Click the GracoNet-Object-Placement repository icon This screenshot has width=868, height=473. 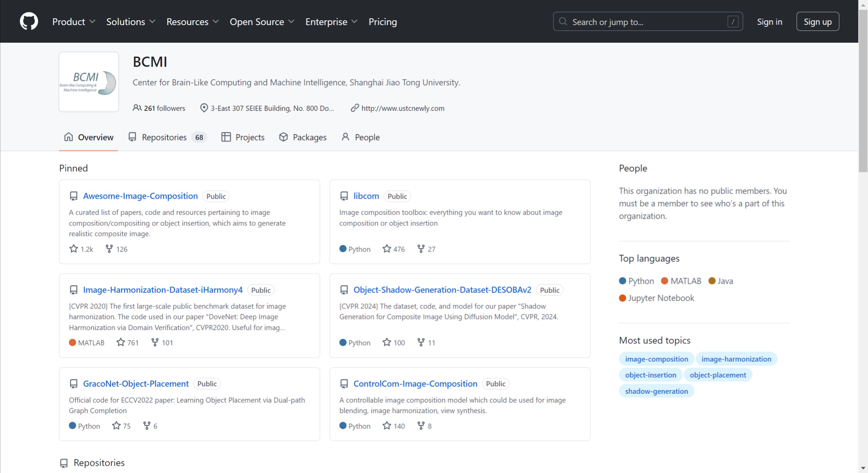(73, 383)
